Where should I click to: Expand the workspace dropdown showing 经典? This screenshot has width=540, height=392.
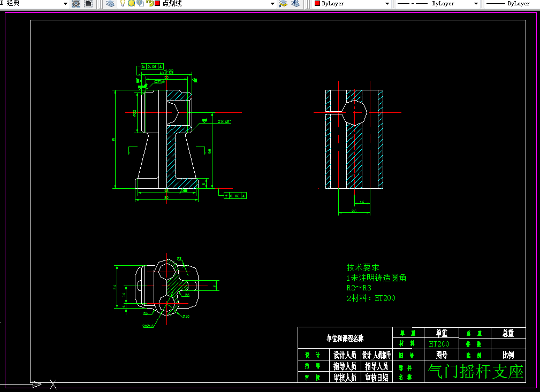click(65, 4)
